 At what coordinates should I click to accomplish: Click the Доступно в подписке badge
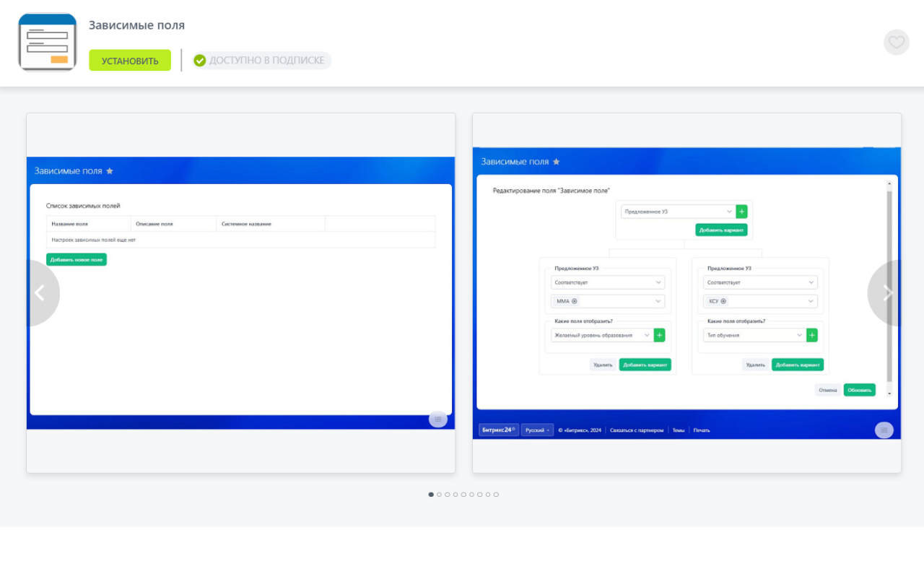[261, 61]
